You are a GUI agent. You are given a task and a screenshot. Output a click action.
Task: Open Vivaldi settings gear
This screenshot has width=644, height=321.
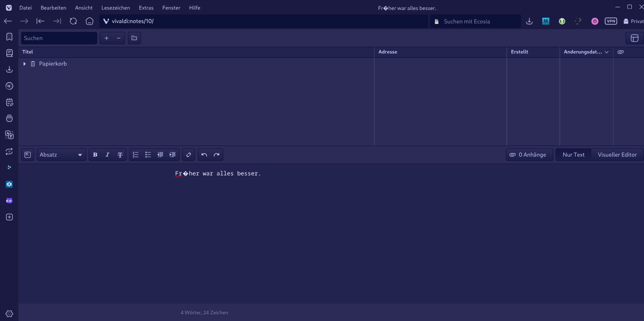pyautogui.click(x=9, y=314)
